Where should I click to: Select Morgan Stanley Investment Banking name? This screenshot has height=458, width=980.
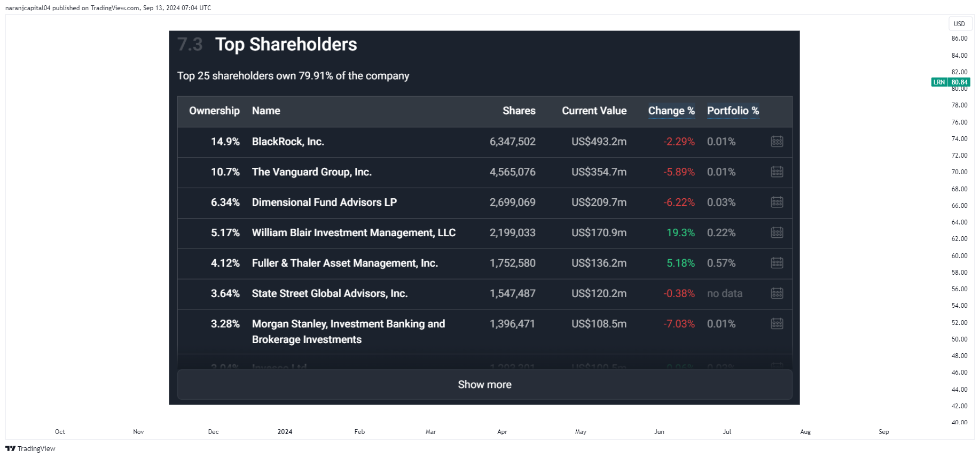click(x=348, y=332)
